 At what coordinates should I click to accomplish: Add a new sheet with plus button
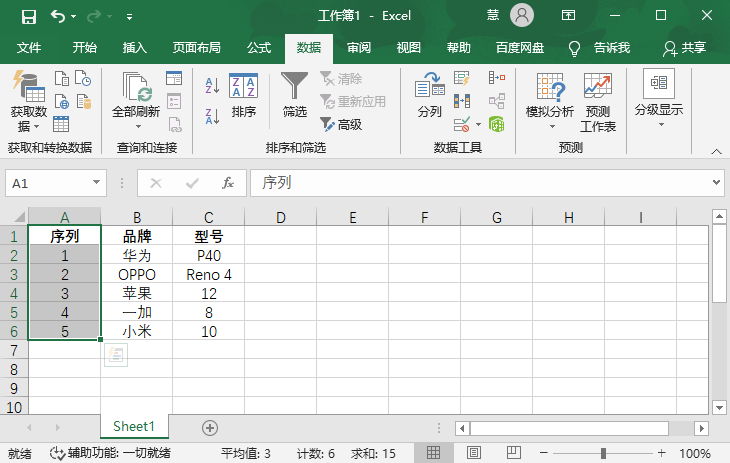[x=210, y=427]
